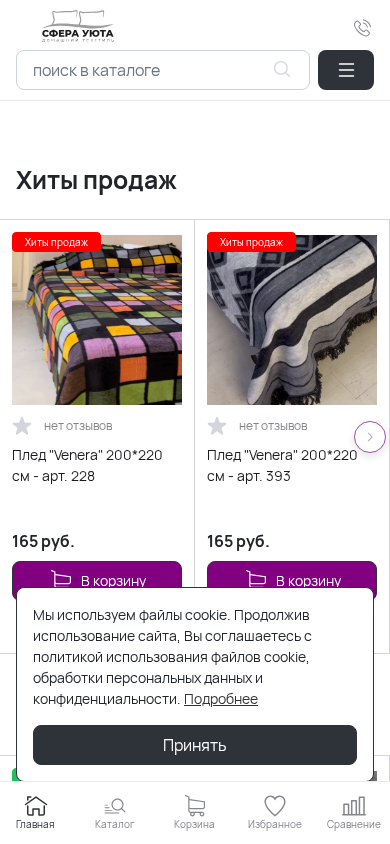Open Плед Venera арт. 393 title link
The height and width of the screenshot is (844, 390).
coord(282,466)
